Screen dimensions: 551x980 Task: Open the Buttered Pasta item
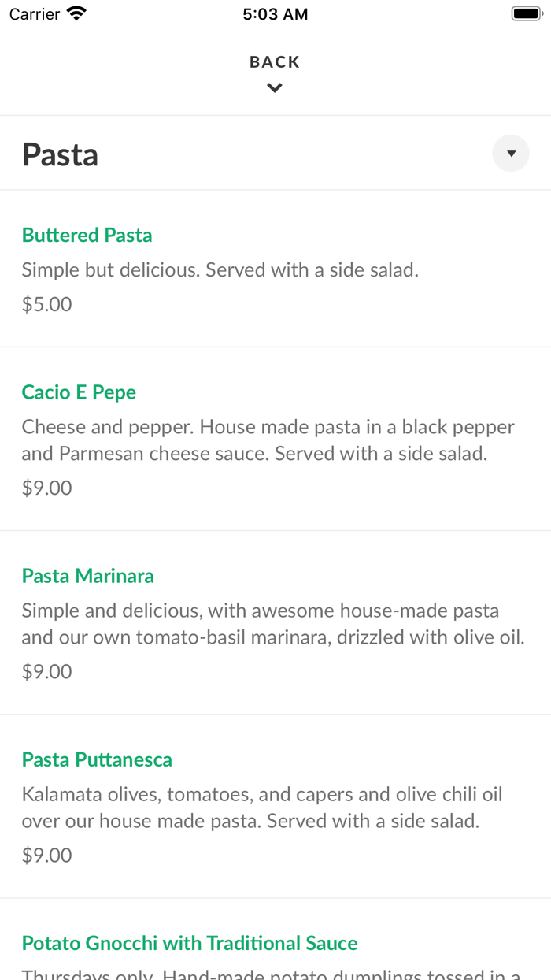pyautogui.click(x=87, y=235)
